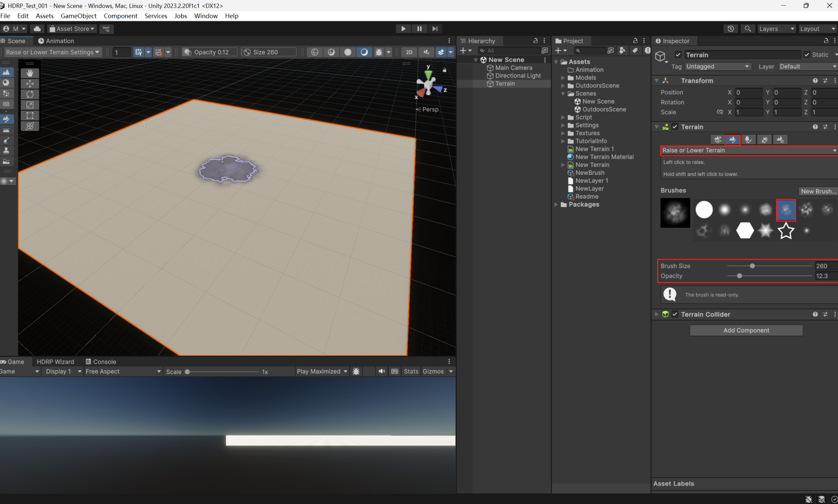This screenshot has width=838, height=504.
Task: Open Tag dropdown showing Untagged
Action: [717, 66]
